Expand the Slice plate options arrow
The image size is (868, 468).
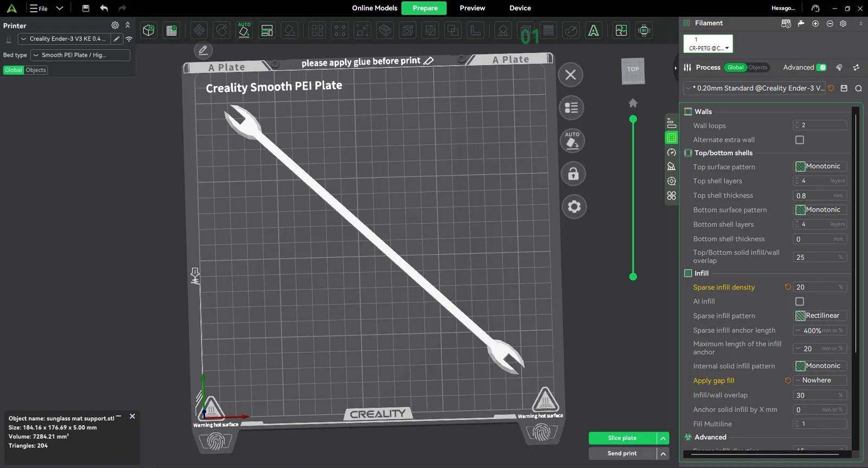[663, 438]
